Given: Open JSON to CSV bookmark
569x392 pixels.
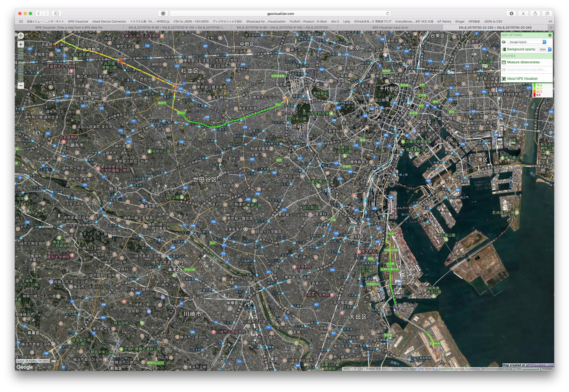Looking at the screenshot, I should (493, 21).
